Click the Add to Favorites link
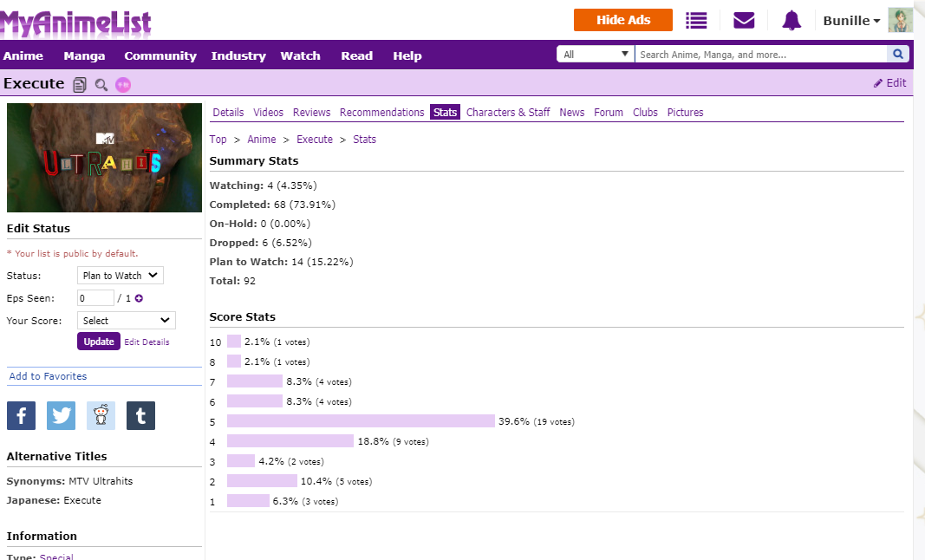The width and height of the screenshot is (925, 560). click(48, 376)
